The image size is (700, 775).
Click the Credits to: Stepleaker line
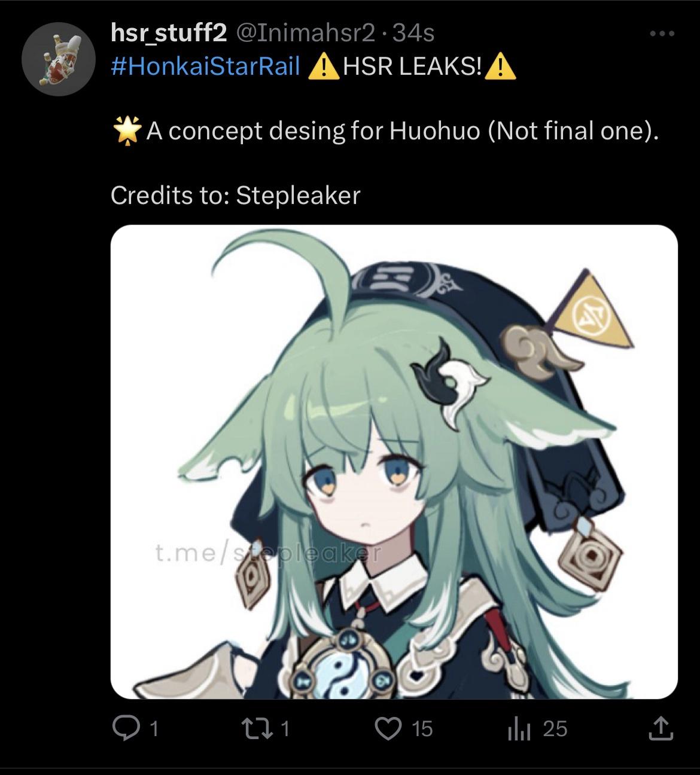pos(236,196)
